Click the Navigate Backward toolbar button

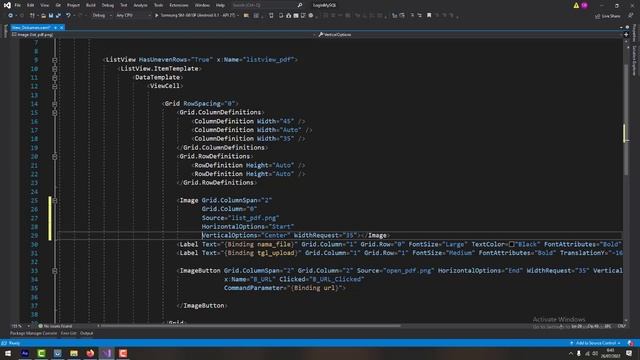pyautogui.click(x=11, y=16)
